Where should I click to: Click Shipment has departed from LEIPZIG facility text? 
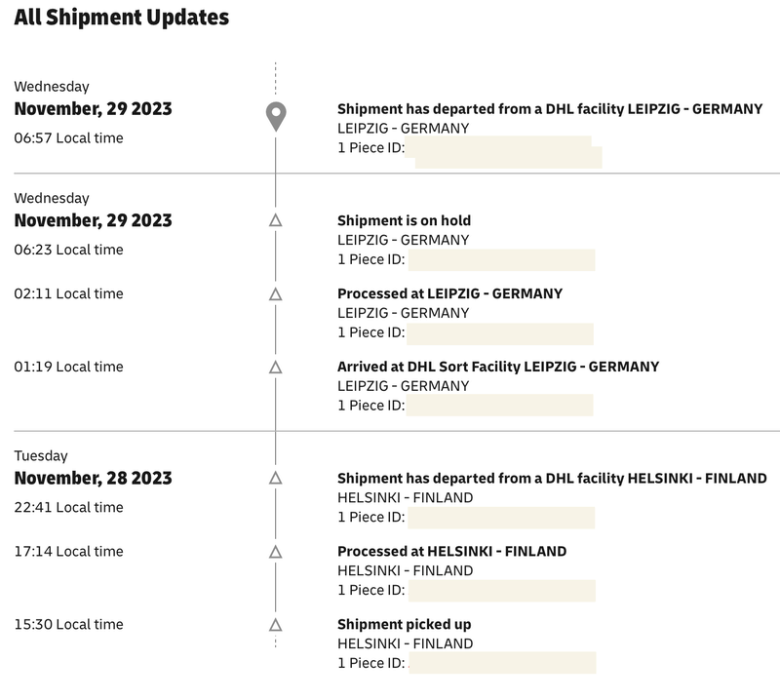tap(550, 109)
